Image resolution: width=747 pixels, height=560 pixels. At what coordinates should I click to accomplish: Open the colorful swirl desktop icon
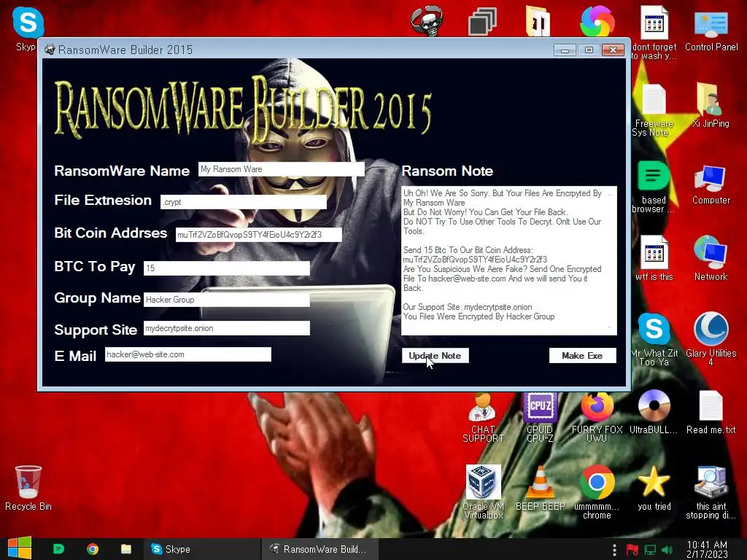pos(597,21)
